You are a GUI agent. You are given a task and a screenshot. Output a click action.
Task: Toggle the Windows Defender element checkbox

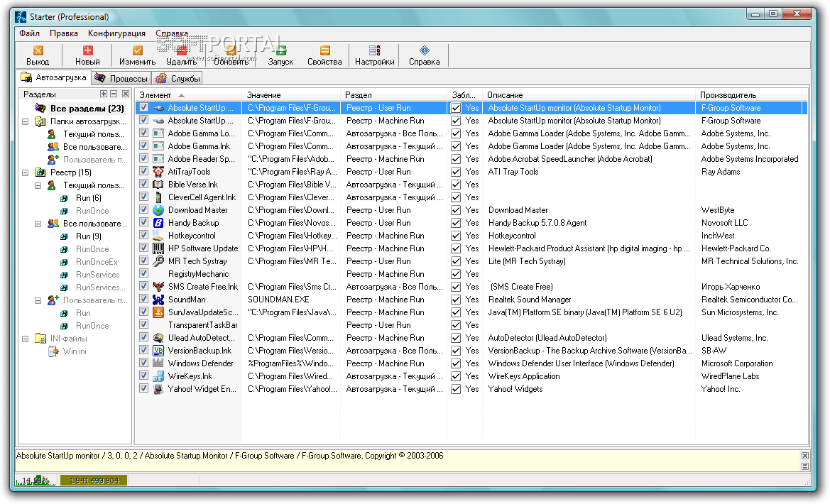pyautogui.click(x=144, y=363)
